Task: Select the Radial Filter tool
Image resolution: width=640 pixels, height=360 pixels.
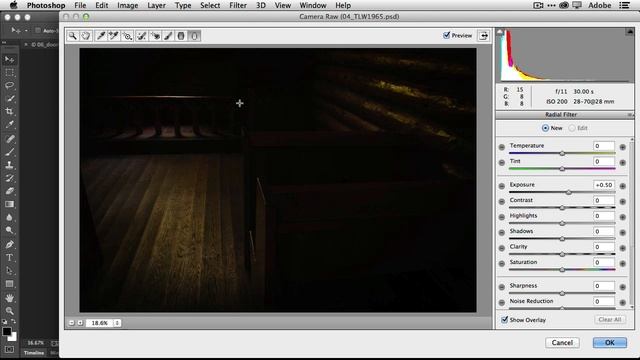Action: coord(194,36)
